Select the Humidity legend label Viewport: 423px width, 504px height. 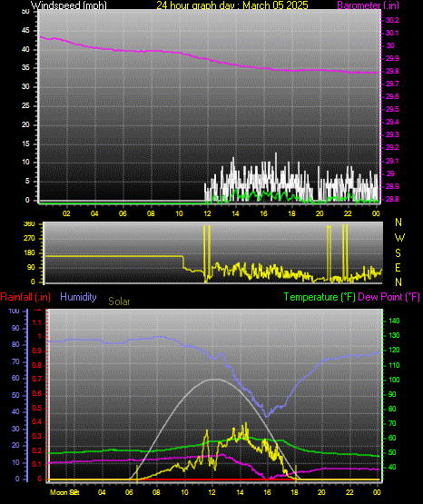pyautogui.click(x=78, y=297)
